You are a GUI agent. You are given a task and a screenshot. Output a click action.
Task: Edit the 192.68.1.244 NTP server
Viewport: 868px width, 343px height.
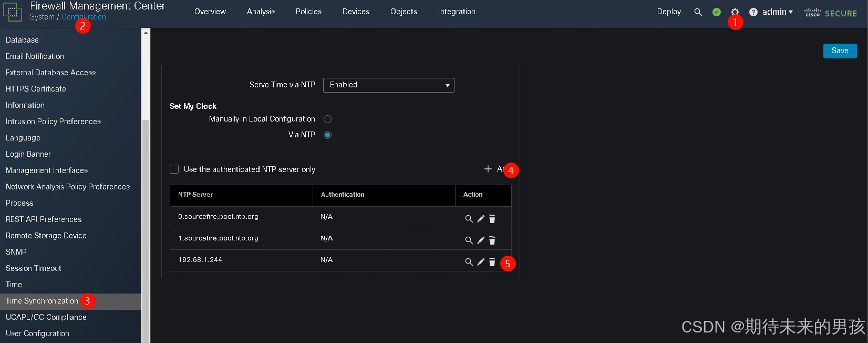481,262
